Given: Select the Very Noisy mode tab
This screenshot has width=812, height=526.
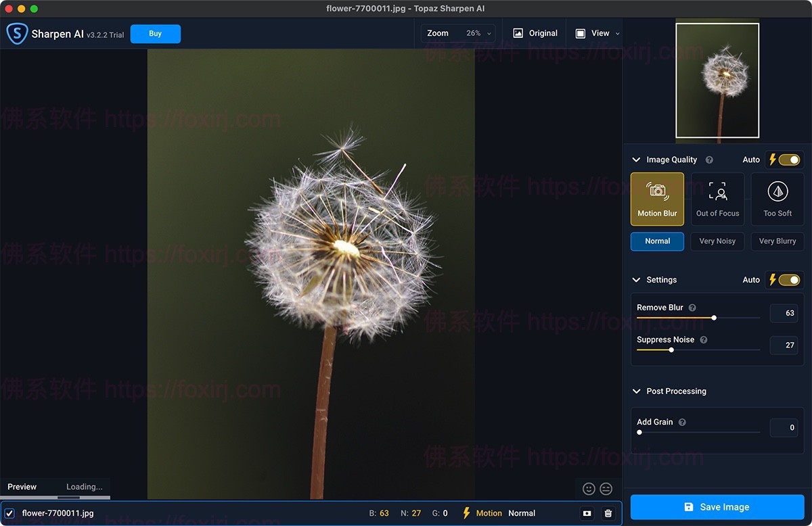Looking at the screenshot, I should coord(717,241).
